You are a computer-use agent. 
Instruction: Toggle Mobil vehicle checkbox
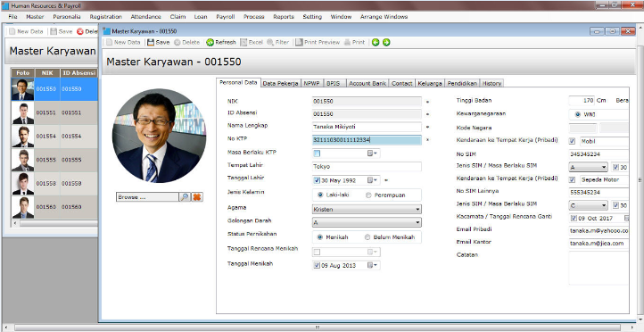tap(572, 141)
